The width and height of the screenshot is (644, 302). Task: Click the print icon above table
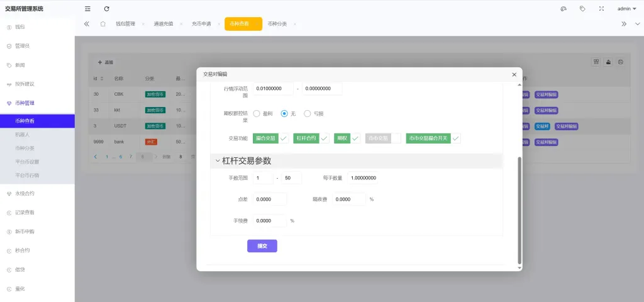(x=621, y=62)
